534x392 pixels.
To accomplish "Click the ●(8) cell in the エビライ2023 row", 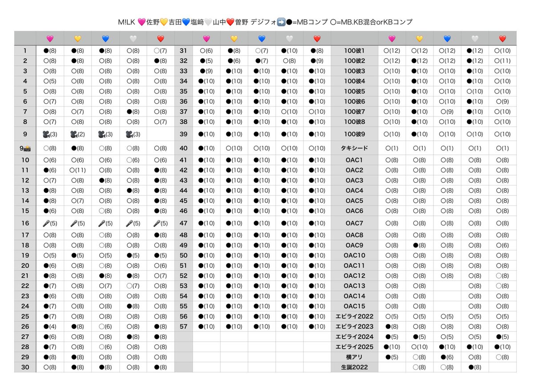I will 392,326.
